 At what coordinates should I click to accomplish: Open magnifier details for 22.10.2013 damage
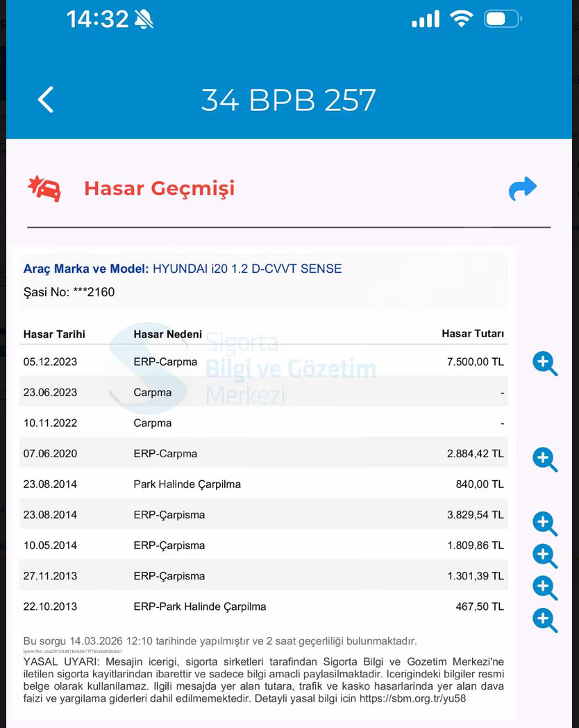545,620
